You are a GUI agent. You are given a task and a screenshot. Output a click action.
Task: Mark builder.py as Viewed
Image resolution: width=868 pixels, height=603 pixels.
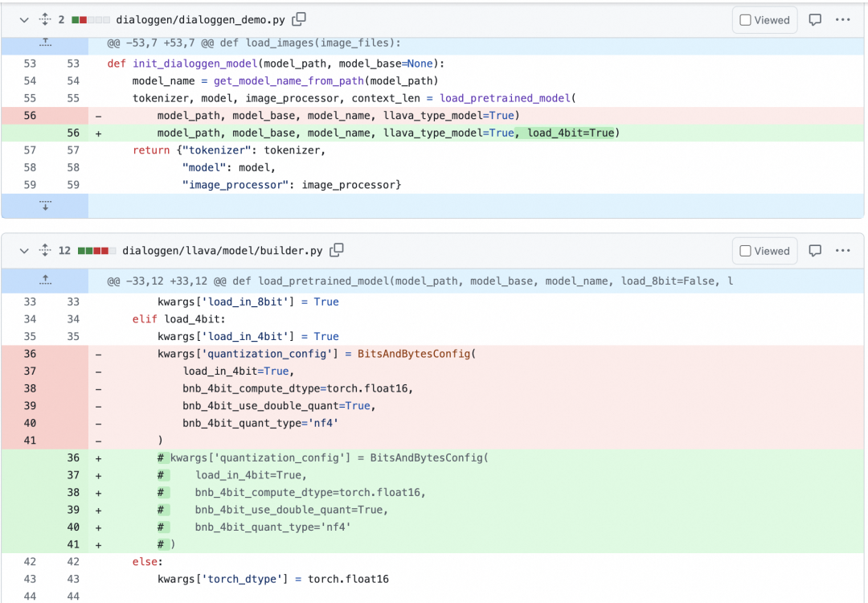(x=764, y=251)
